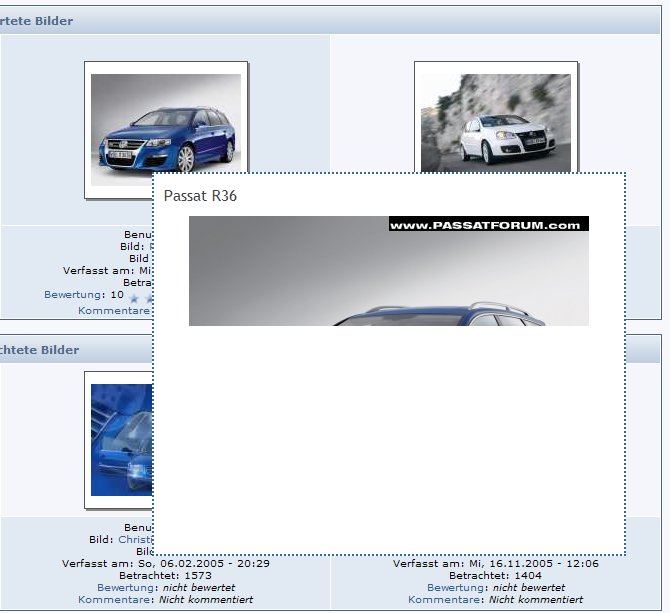
Task: Open the blue Passat wagon thumbnail
Action: click(166, 130)
